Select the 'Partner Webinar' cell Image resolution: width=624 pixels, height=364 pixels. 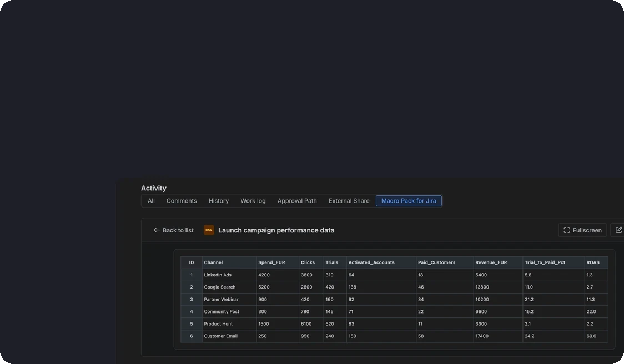coord(229,300)
